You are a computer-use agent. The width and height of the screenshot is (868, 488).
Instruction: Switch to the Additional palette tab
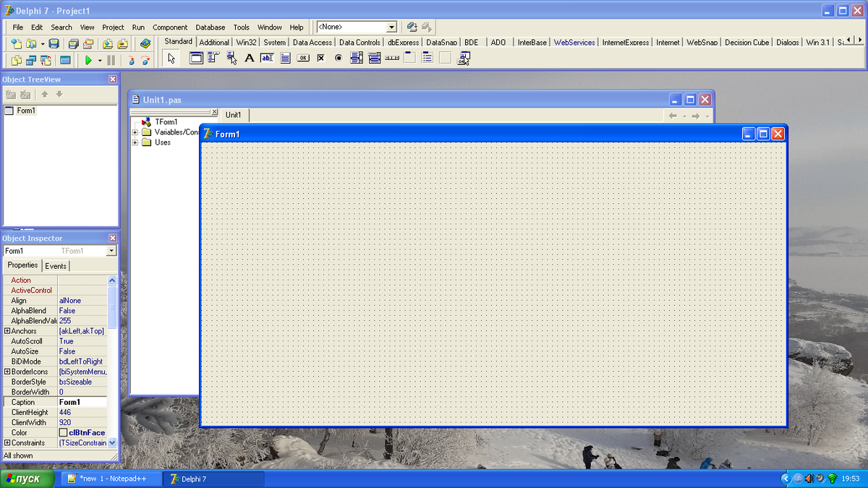click(214, 42)
